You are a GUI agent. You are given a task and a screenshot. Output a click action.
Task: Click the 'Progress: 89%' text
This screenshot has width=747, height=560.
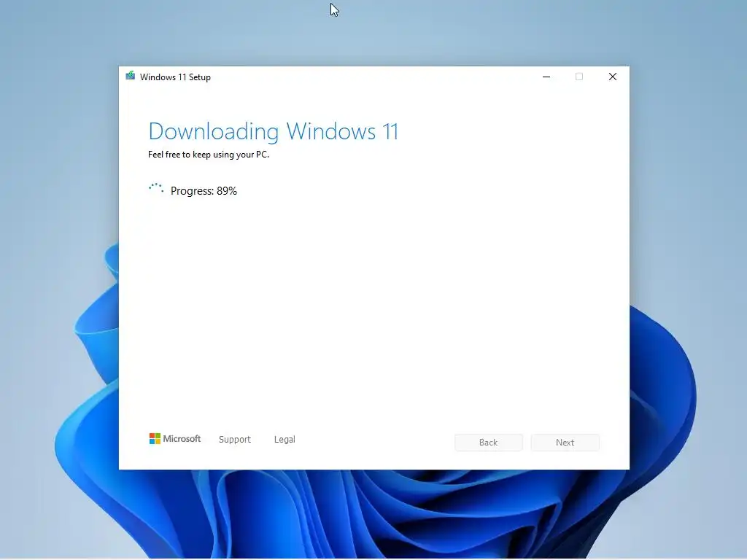(204, 191)
